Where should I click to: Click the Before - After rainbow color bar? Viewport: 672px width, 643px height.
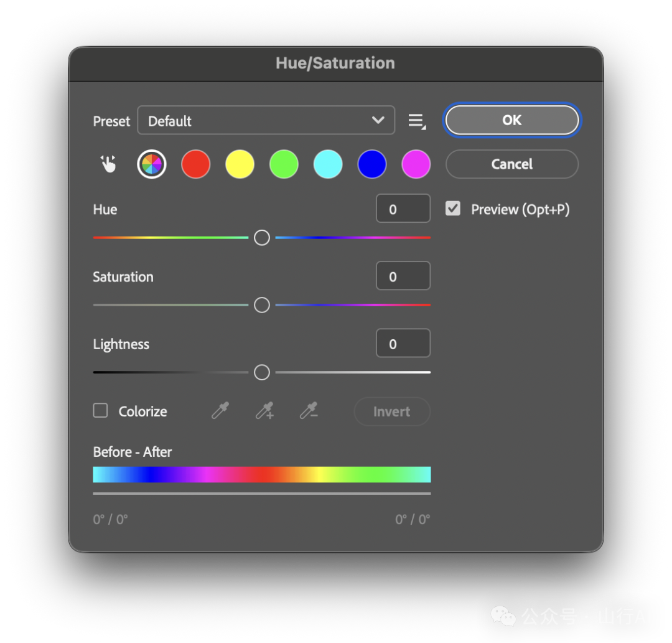[262, 474]
